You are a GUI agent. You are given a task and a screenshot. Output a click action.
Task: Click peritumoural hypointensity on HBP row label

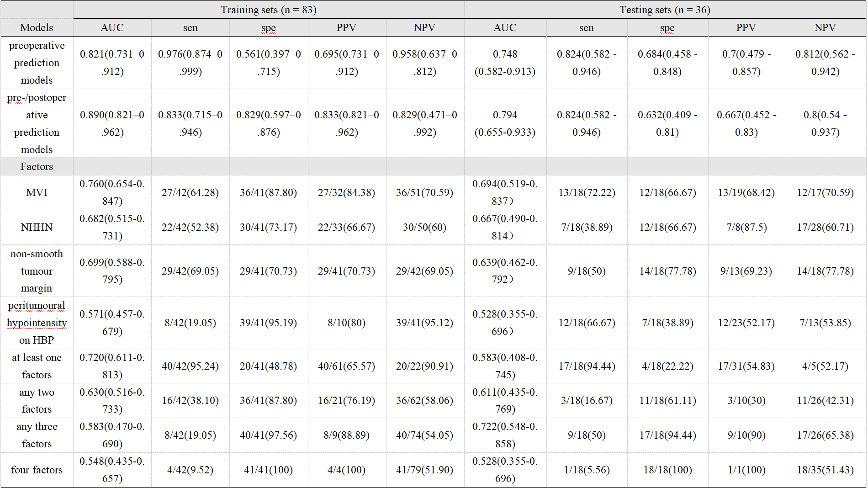[37, 323]
